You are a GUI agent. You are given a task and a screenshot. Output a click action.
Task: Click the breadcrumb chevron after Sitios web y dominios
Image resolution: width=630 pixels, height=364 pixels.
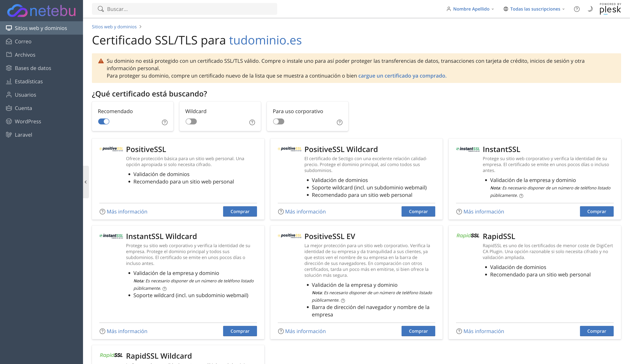point(140,27)
